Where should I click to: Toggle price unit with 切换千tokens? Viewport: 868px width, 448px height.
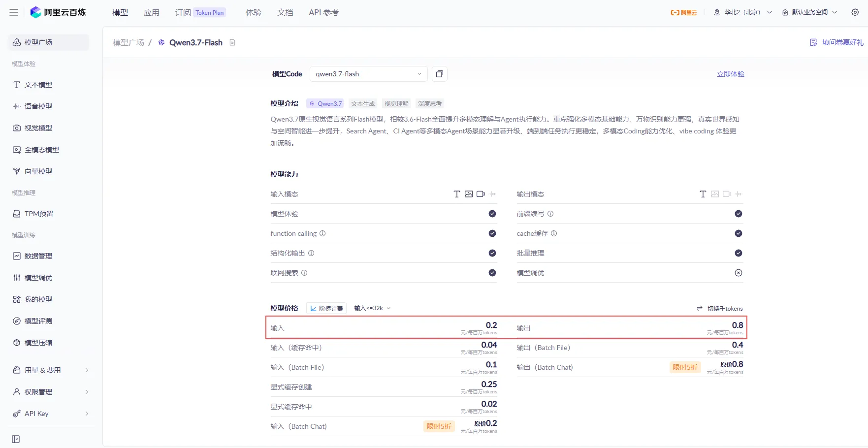click(720, 308)
